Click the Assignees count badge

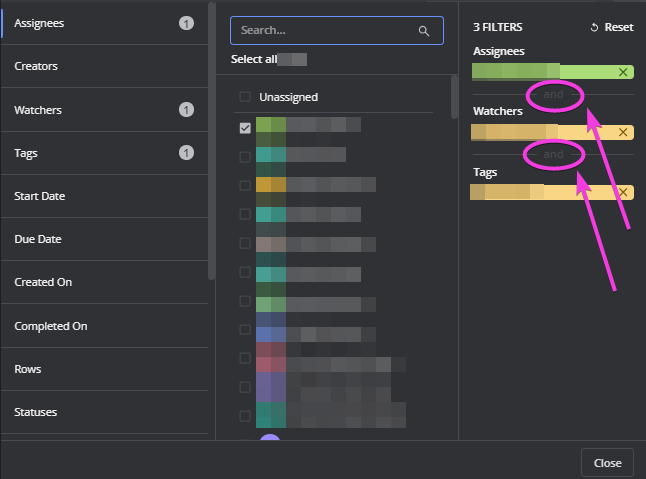186,23
